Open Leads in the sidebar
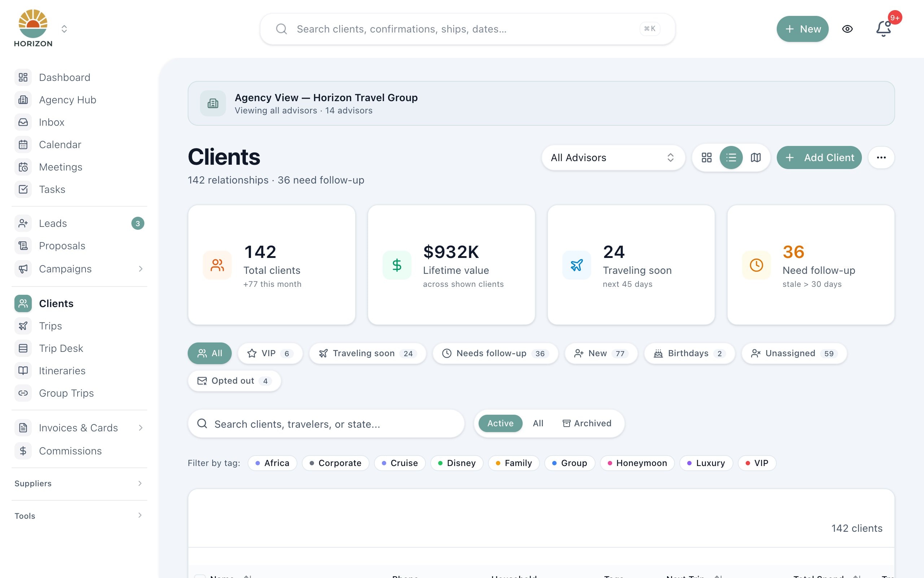This screenshot has width=924, height=578. click(79, 223)
